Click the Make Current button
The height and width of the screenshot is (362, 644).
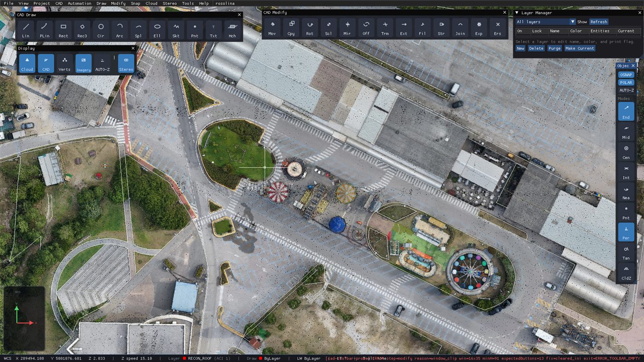(580, 48)
